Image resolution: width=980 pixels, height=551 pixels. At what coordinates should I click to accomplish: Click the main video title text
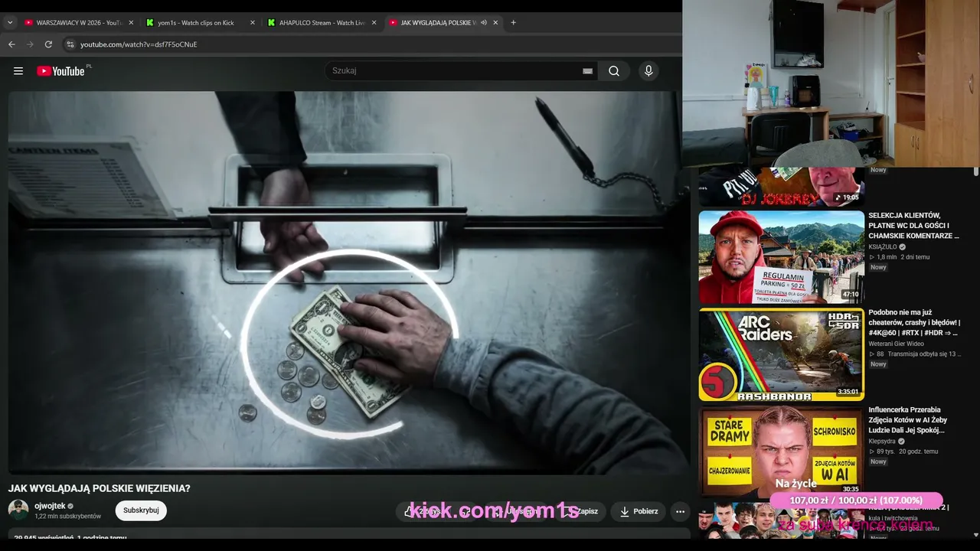point(100,488)
